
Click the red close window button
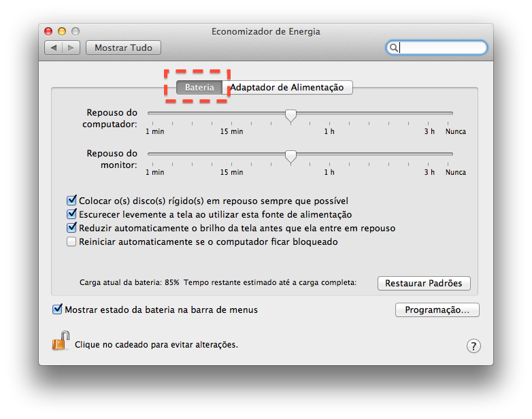(49, 31)
